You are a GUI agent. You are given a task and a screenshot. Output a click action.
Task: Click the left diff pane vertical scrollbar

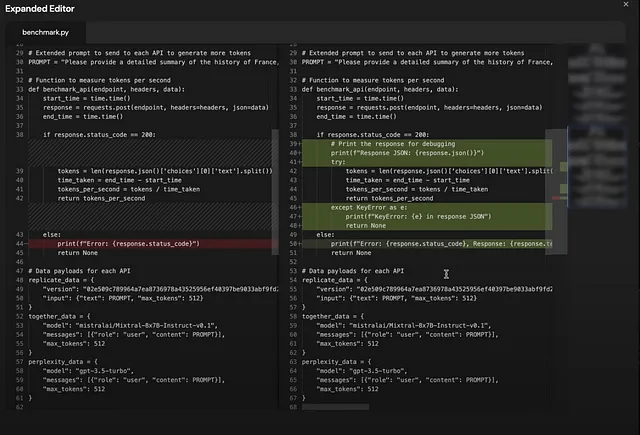[x=275, y=192]
